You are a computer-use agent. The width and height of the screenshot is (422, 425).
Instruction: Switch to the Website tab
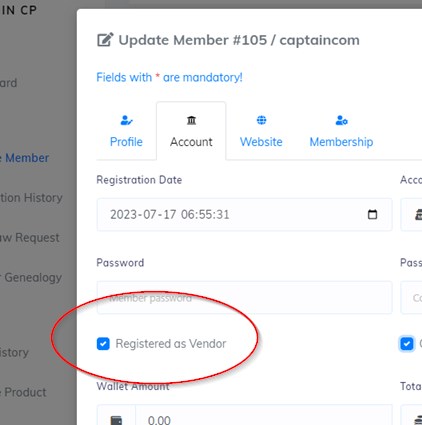pos(261,142)
